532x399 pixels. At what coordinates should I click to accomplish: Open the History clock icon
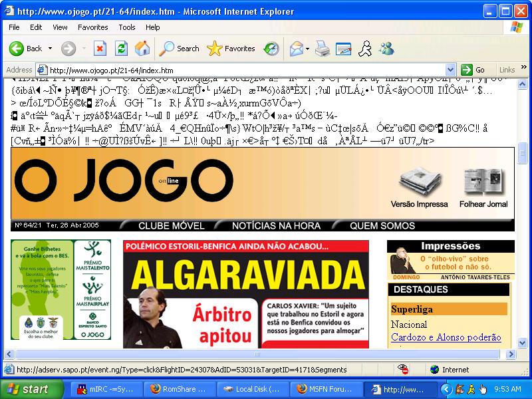271,49
